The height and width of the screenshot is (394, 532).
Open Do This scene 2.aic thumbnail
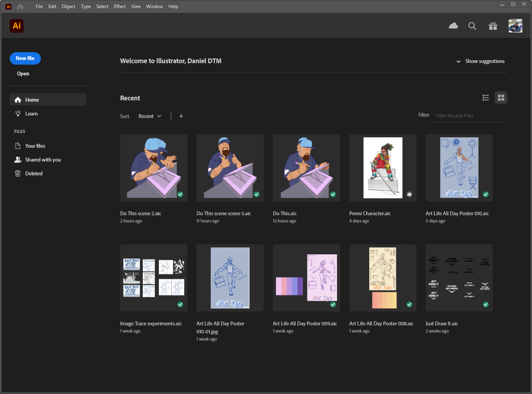pyautogui.click(x=154, y=168)
